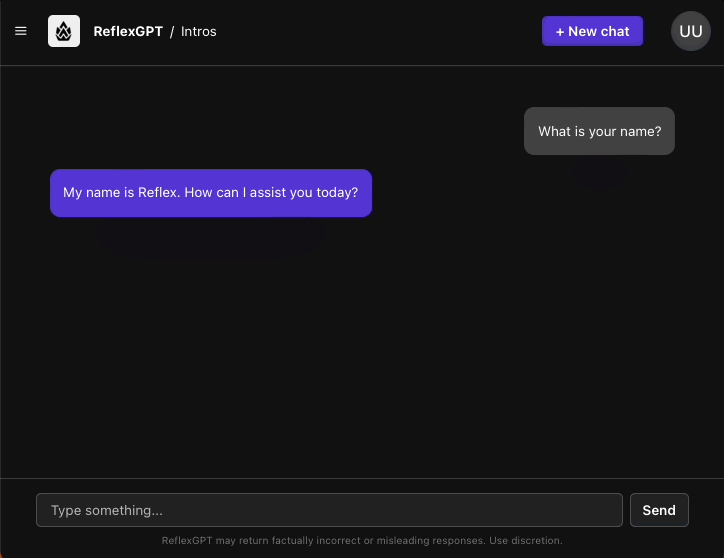
Task: Click the slash separator before Intros
Action: (172, 31)
